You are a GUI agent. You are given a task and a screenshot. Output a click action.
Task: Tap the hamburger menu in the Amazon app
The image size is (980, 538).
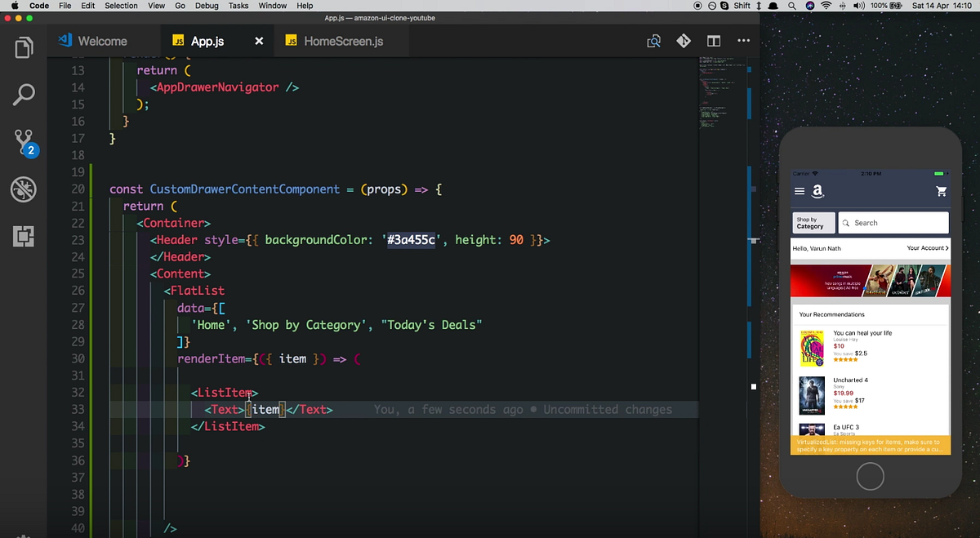coord(799,190)
